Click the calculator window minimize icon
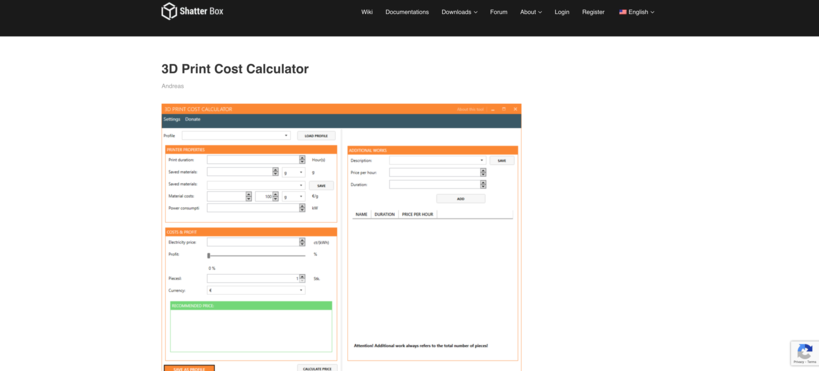The height and width of the screenshot is (371, 819). click(493, 109)
